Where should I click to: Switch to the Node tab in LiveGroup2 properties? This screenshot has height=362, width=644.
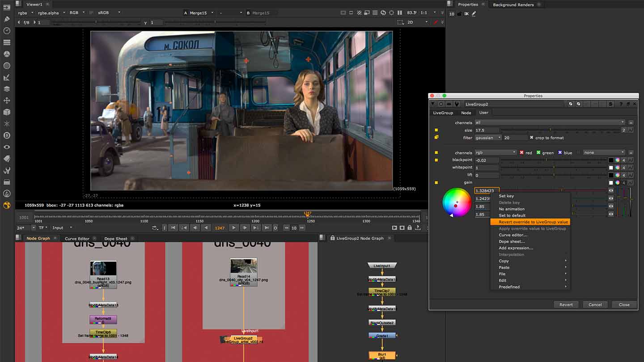(x=466, y=113)
